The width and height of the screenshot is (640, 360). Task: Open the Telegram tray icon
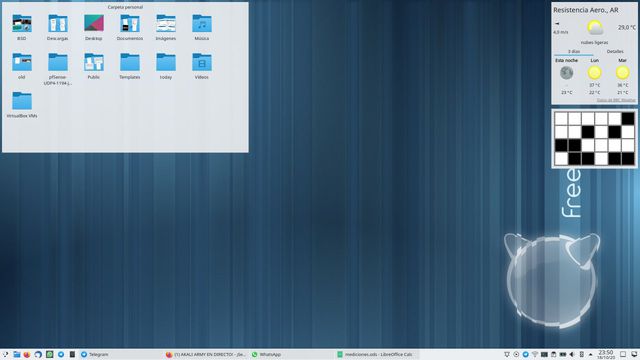[525, 354]
